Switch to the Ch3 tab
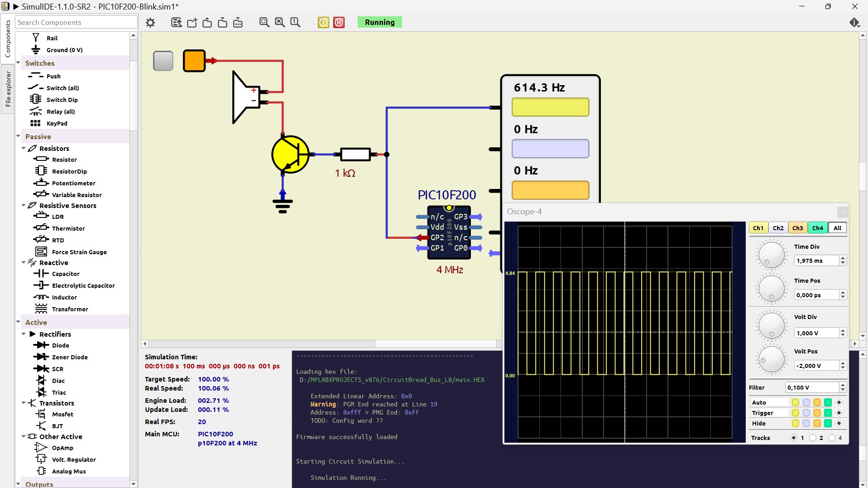This screenshot has height=488, width=868. click(x=798, y=228)
